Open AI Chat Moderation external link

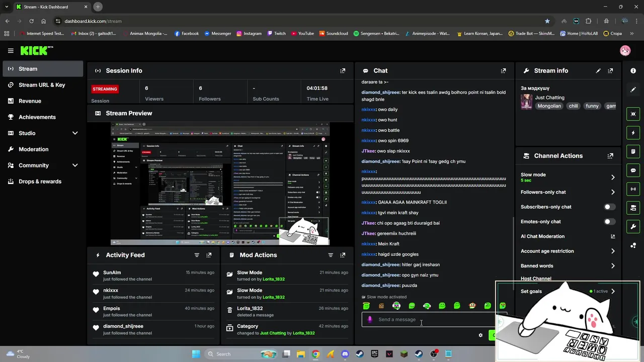(612, 236)
